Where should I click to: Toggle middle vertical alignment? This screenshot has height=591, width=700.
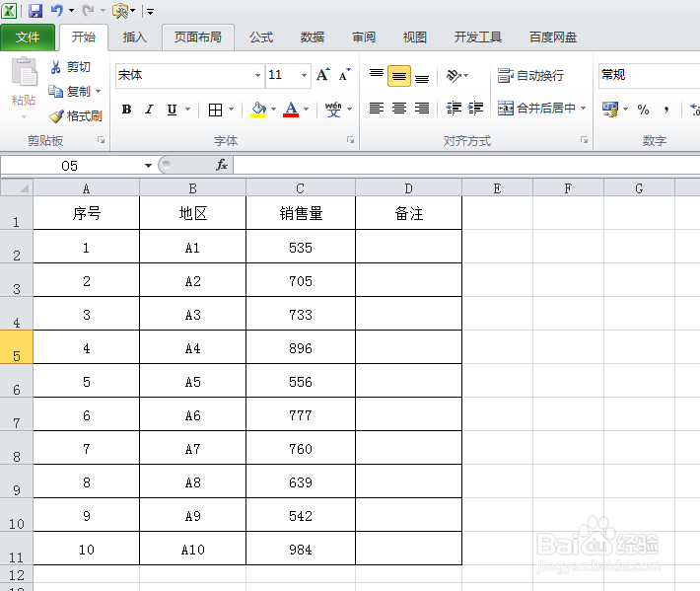point(399,76)
